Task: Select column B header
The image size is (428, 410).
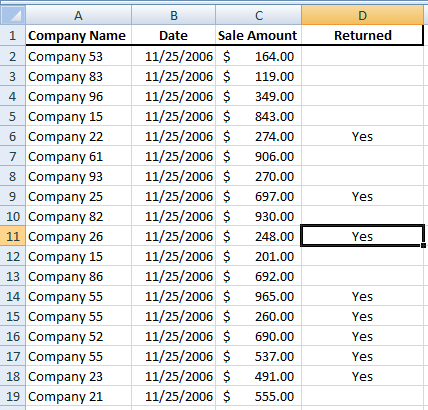Action: pyautogui.click(x=174, y=15)
